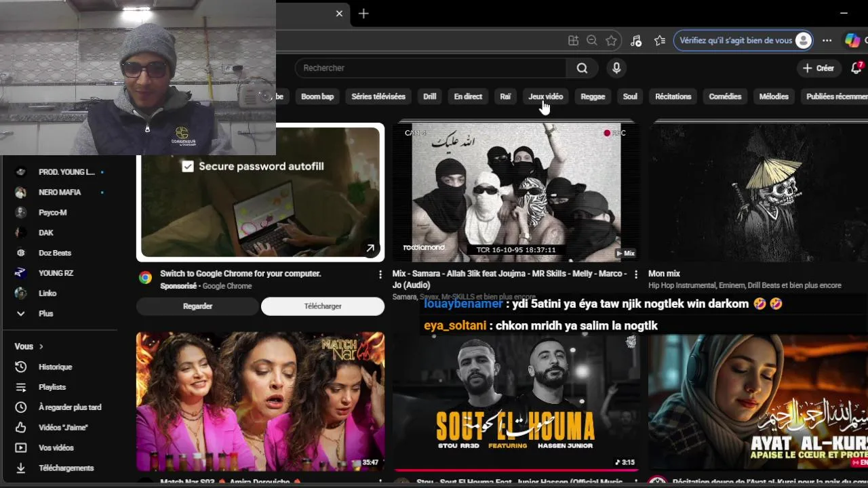Open À regarder plus tard list
Image resolution: width=868 pixels, height=488 pixels.
[60, 407]
